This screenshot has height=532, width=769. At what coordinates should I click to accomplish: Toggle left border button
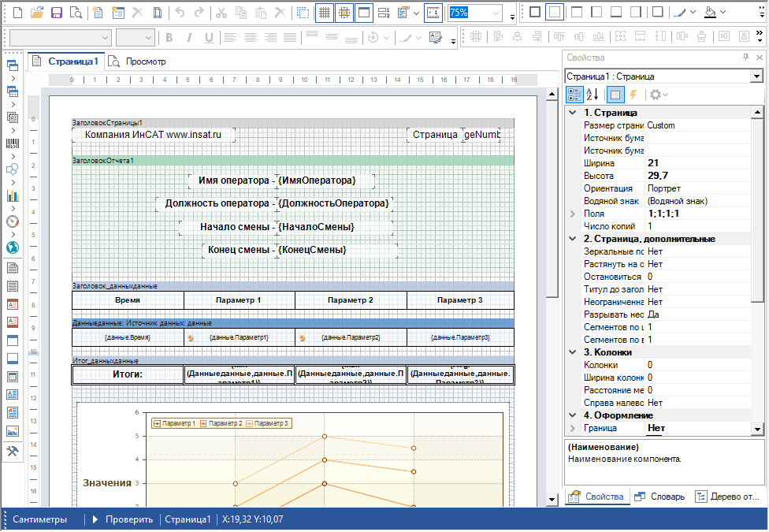tap(597, 12)
